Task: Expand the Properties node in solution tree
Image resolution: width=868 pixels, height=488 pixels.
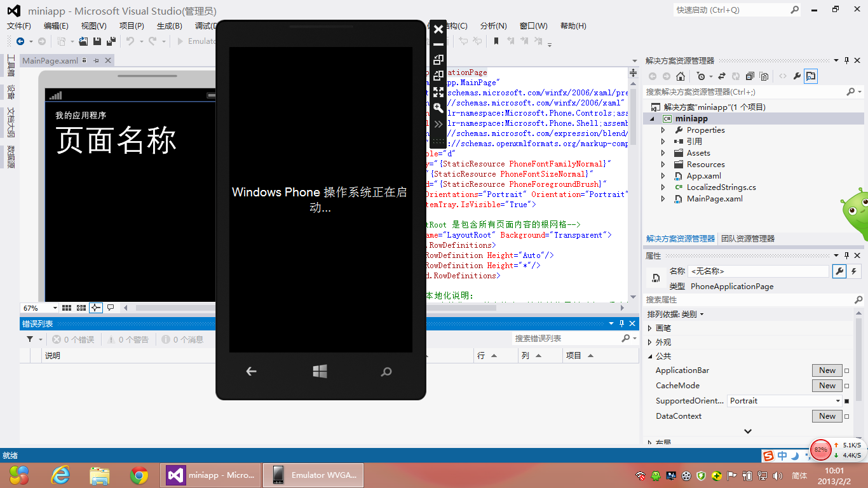Action: tap(663, 130)
